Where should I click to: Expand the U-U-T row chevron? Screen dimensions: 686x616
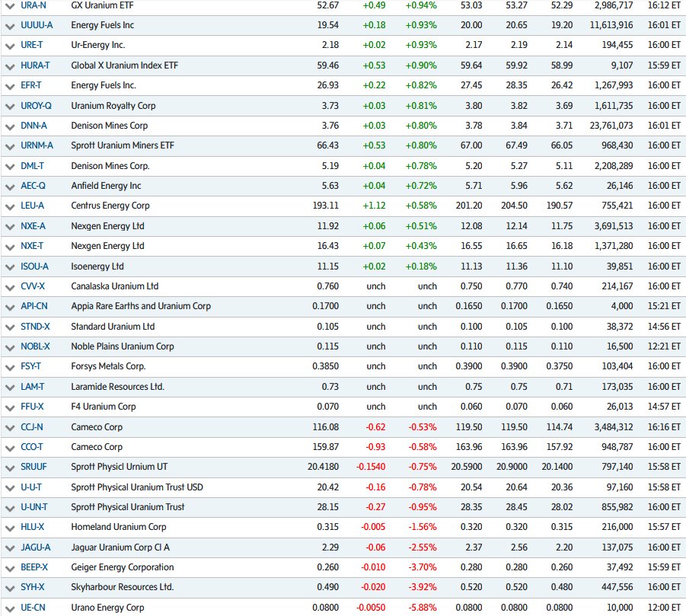10,488
